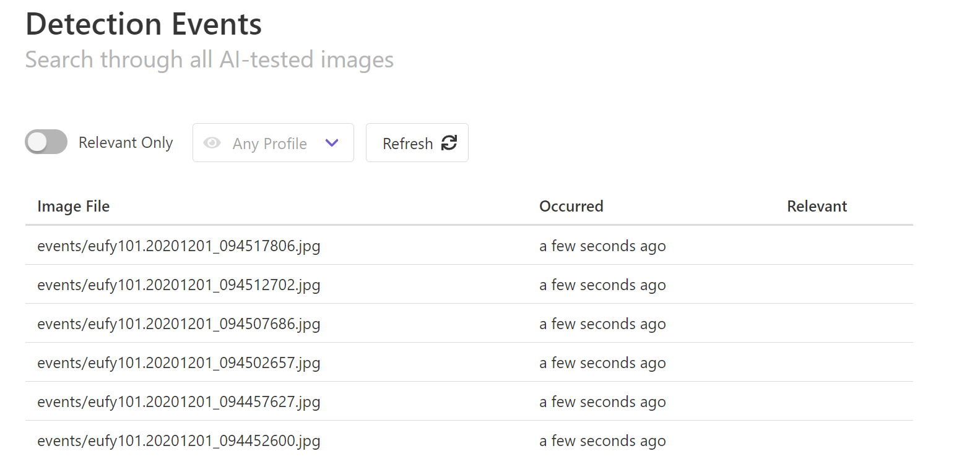Click the Relevant column header
Viewport: 980px width, 459px height.
[x=817, y=206]
